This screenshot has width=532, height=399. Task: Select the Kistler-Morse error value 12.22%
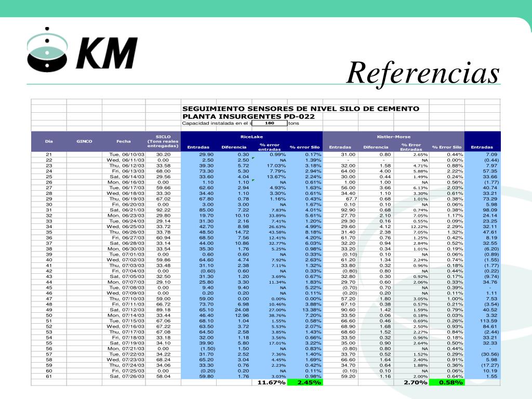click(419, 227)
